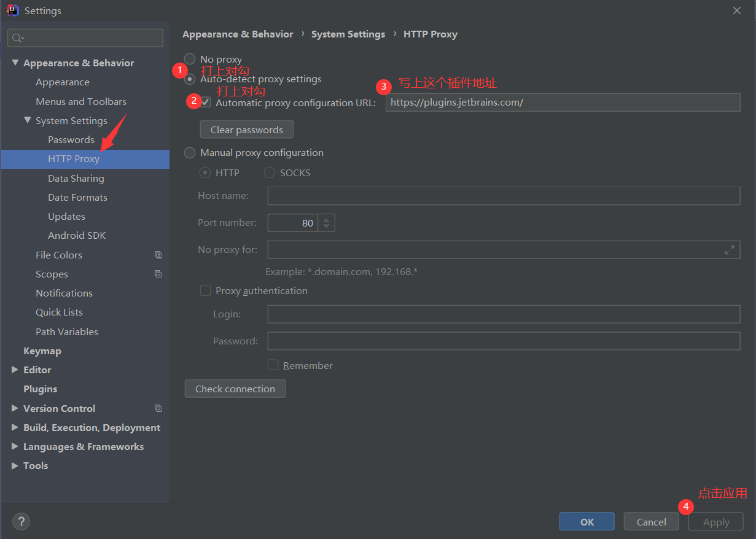Enable Proxy authentication checkbox

pyautogui.click(x=205, y=290)
